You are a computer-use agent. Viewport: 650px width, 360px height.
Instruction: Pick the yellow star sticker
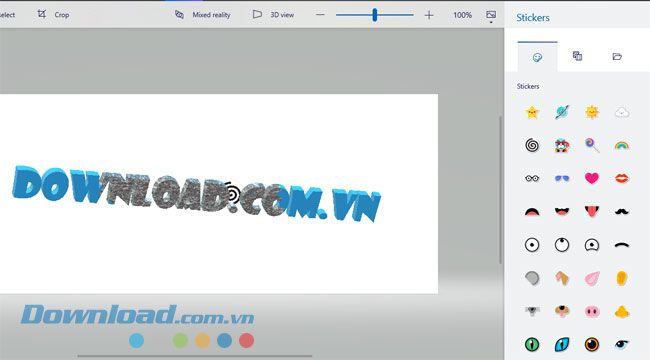(x=532, y=112)
